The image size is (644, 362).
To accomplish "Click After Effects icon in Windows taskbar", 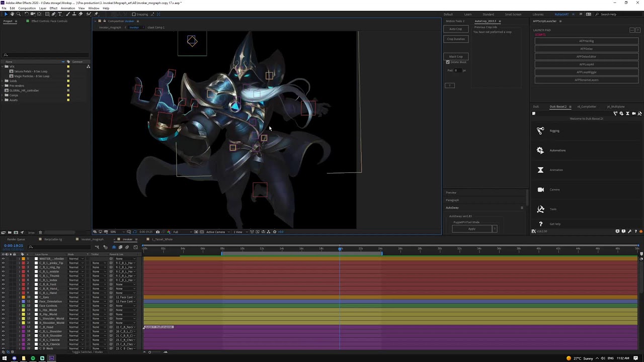I will [51, 358].
